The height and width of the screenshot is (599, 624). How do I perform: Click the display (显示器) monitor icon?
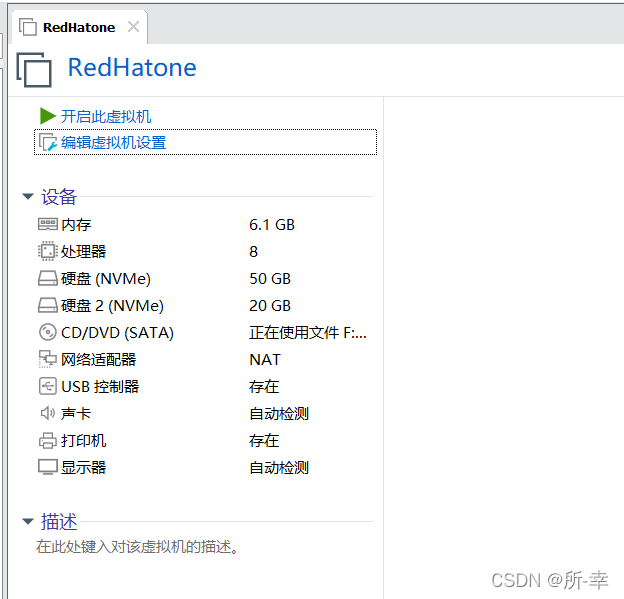[x=48, y=467]
